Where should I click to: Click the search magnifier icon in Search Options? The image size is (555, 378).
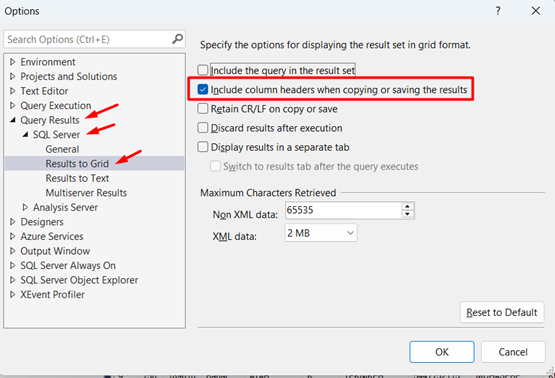[x=177, y=39]
